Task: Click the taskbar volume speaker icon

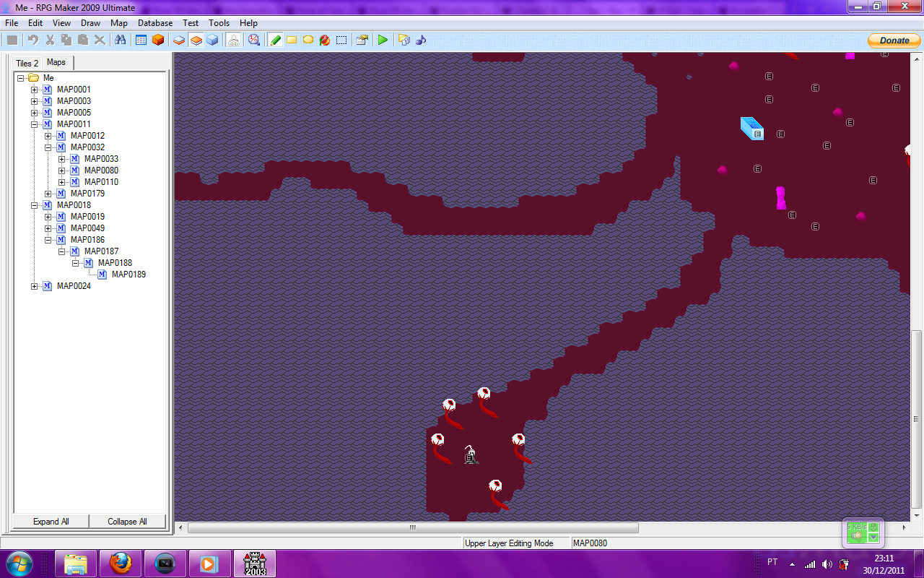Action: 827,564
